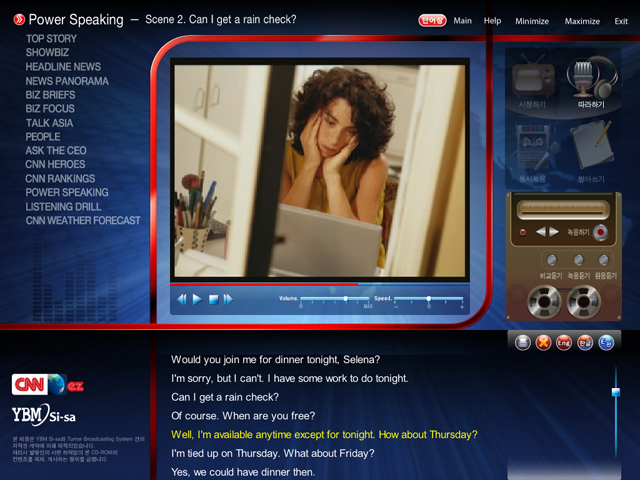Open the 단어장 vocabulary button

coord(432,20)
